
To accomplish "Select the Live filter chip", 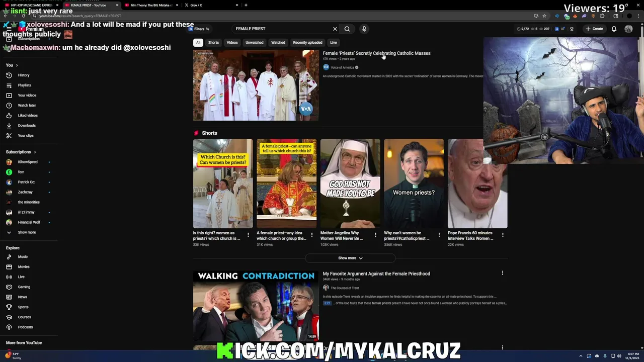I will coord(333,43).
